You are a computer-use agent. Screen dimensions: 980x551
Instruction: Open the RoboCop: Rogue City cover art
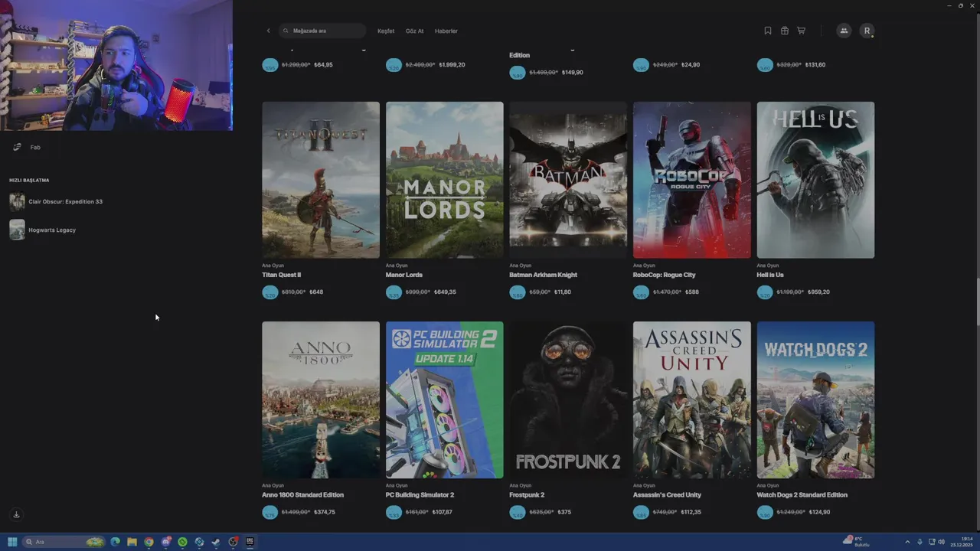tap(692, 180)
